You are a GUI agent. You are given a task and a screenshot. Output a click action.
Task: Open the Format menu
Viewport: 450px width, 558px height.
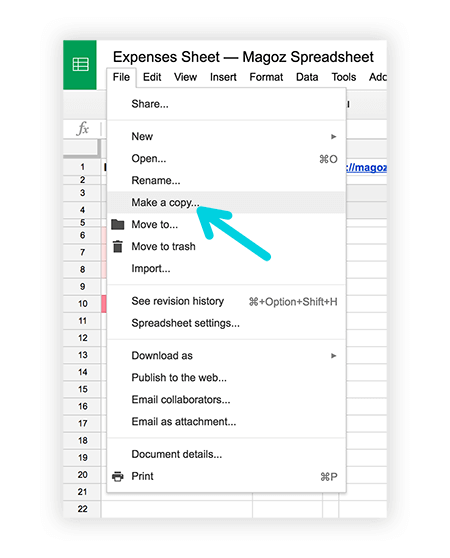point(266,77)
